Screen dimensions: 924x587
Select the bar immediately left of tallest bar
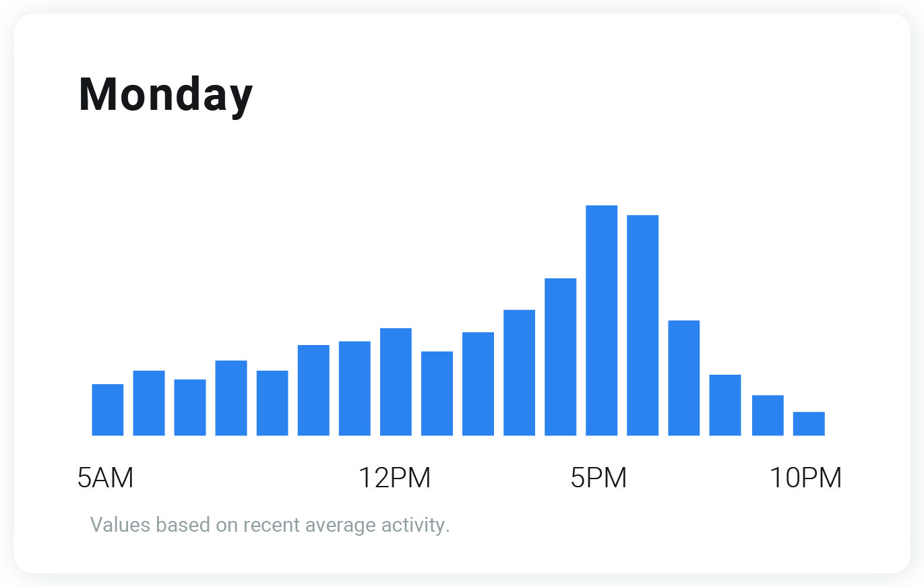(560, 357)
